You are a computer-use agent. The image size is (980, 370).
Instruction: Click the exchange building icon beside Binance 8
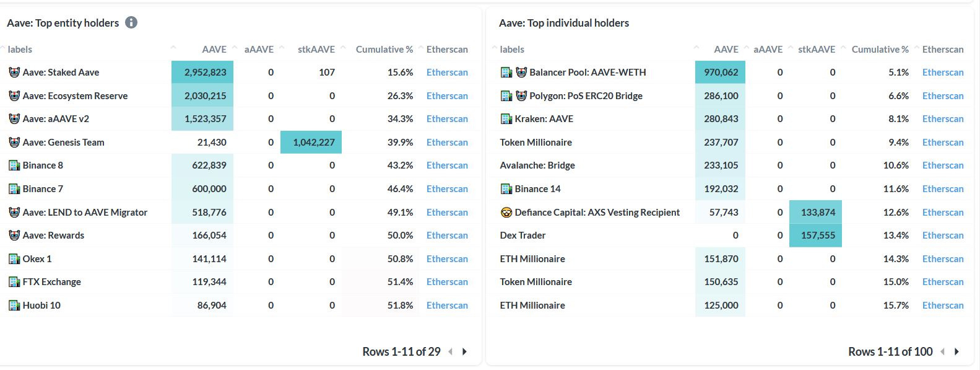click(14, 165)
